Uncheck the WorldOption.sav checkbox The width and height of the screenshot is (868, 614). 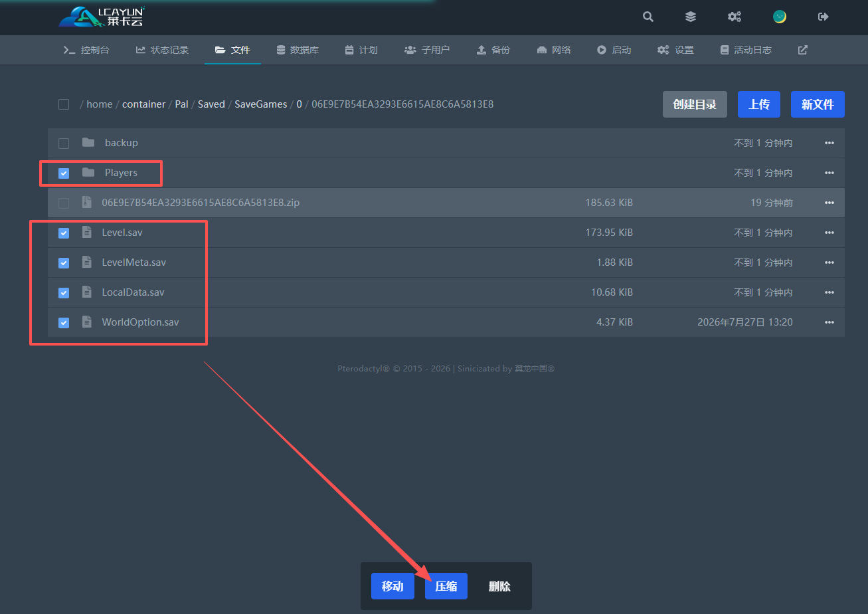[x=64, y=322]
